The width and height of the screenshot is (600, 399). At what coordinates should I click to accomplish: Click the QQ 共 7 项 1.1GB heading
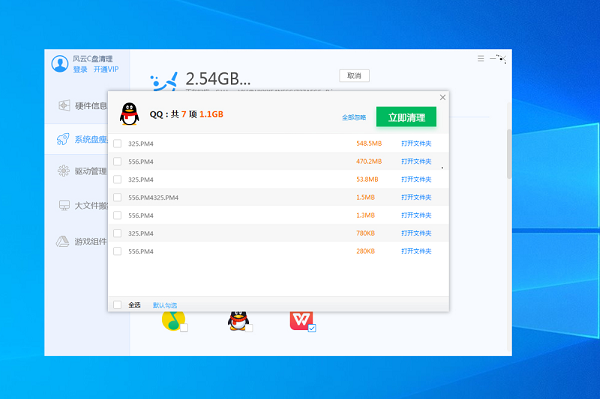click(x=186, y=114)
